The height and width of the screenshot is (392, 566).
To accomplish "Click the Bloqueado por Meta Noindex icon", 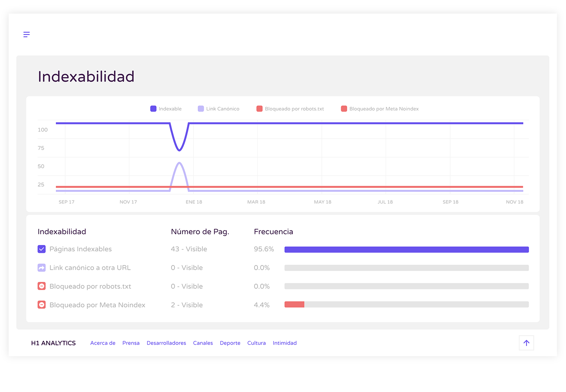I will (x=42, y=305).
